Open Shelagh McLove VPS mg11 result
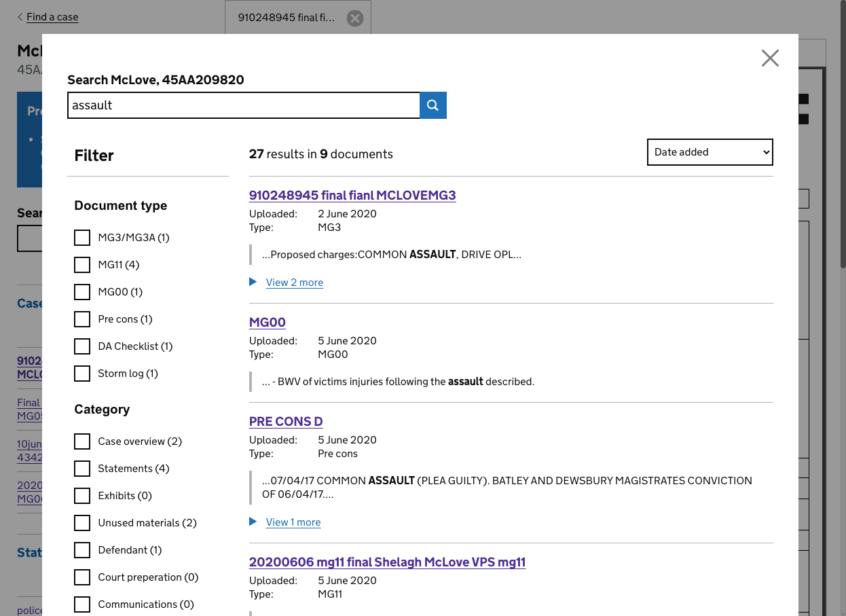Screen dimensions: 846x616 [x=387, y=562]
